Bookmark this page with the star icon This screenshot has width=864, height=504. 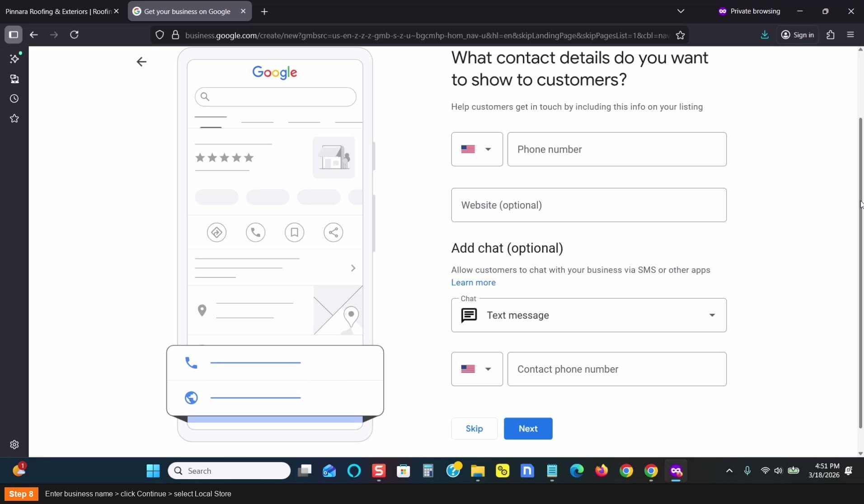tap(680, 35)
